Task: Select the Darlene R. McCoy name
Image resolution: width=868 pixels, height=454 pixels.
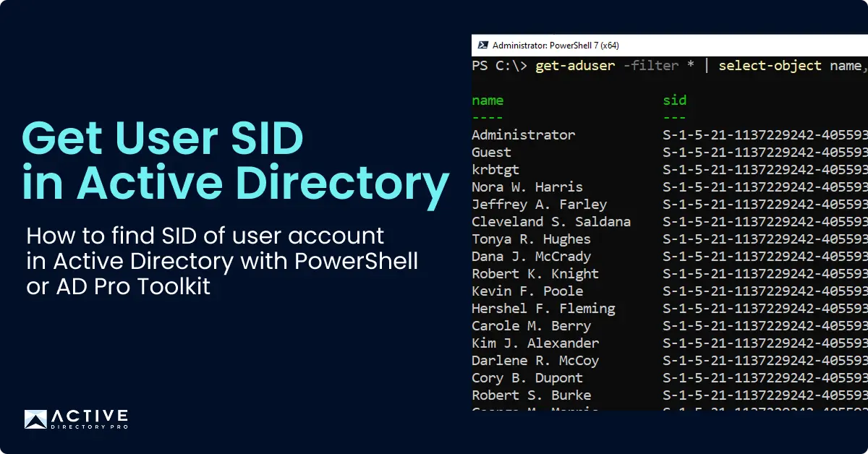Action: coord(535,361)
